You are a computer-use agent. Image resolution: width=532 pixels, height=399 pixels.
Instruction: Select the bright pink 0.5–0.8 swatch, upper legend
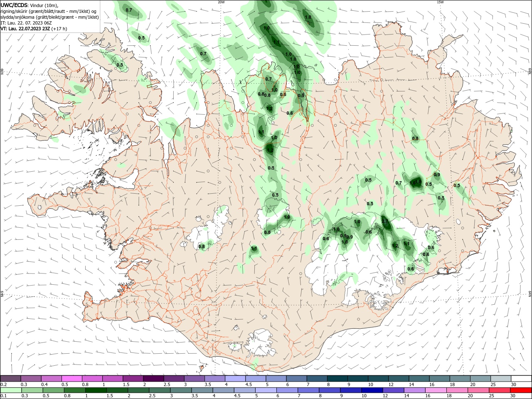click(x=72, y=379)
